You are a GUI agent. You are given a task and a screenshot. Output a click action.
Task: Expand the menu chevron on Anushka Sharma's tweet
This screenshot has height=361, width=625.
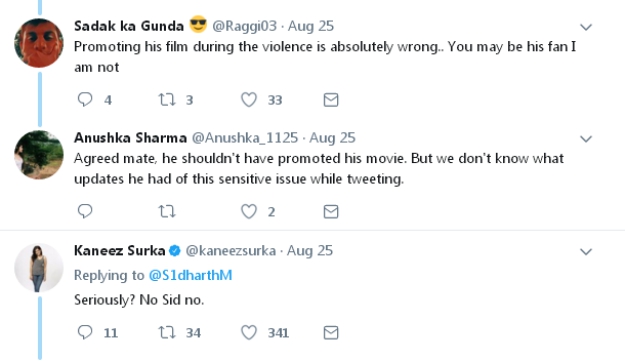586,139
